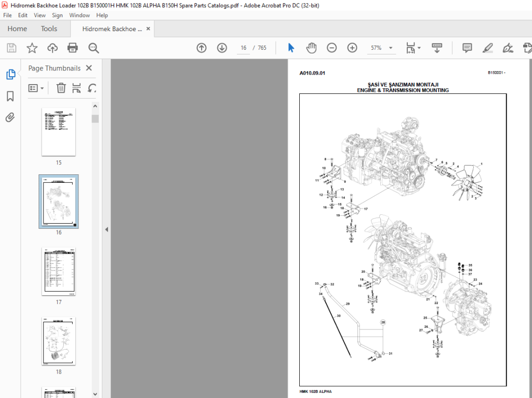532x398 pixels.
Task: Click thumbnails scrollbar down arrow
Action: pyautogui.click(x=95, y=394)
